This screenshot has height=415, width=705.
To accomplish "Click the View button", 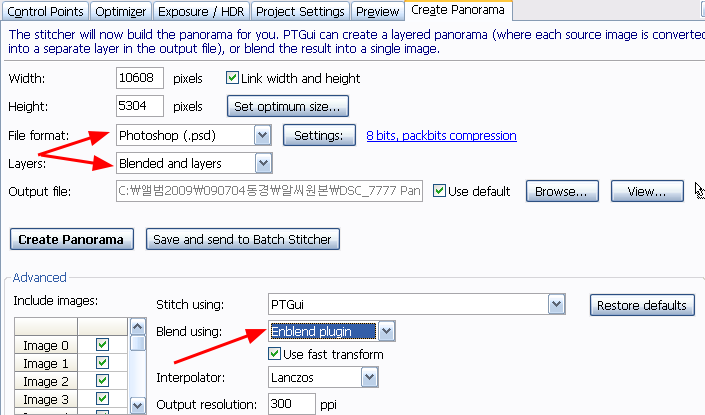I will pyautogui.click(x=647, y=191).
